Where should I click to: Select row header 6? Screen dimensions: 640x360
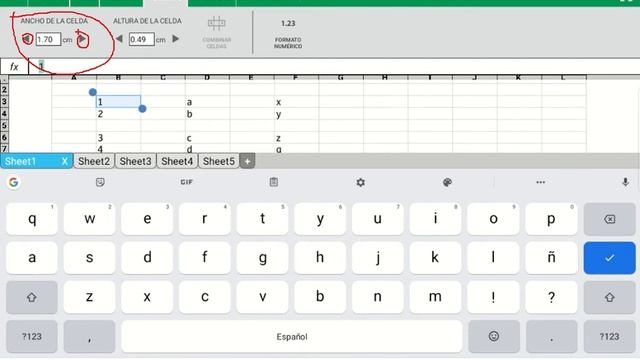[4, 138]
